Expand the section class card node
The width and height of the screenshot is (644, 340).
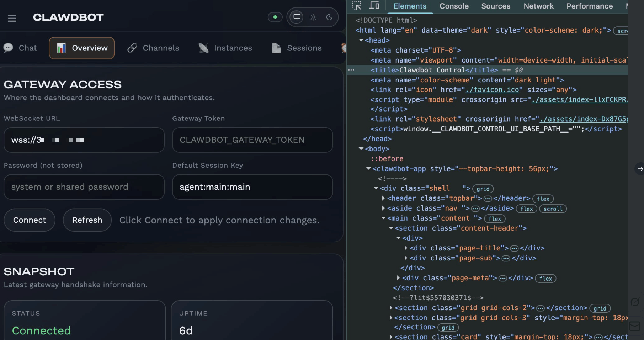(391, 337)
